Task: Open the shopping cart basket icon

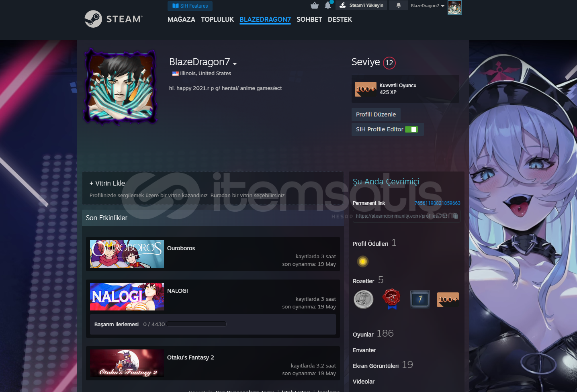Action: coord(315,5)
